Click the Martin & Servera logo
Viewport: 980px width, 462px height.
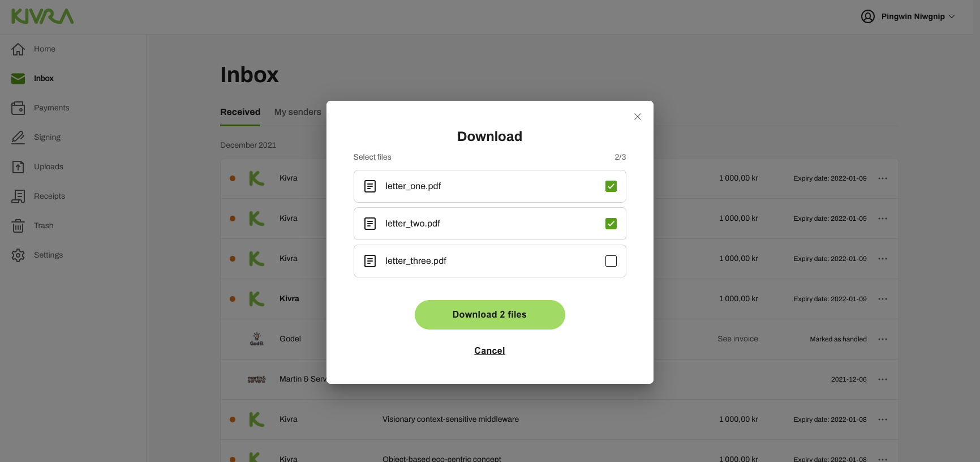(257, 379)
